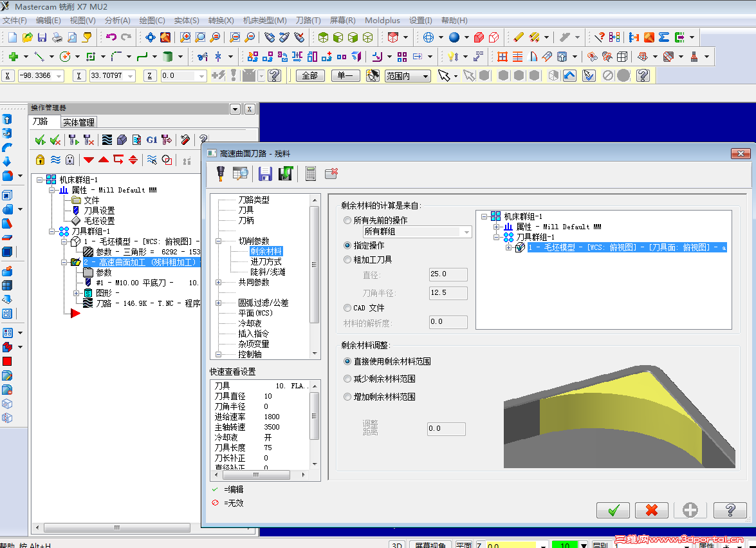Click the green plus create point icon
The image size is (756, 548).
[x=14, y=57]
